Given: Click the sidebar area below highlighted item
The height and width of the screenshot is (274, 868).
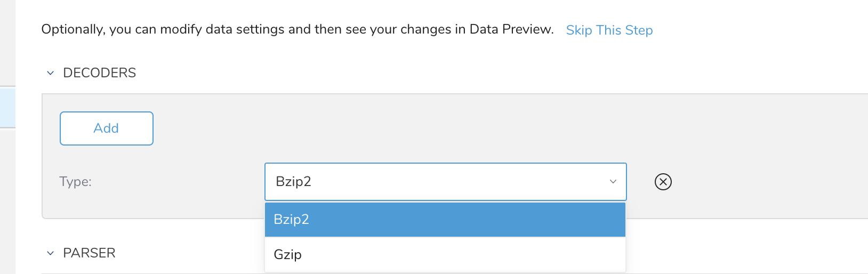Looking at the screenshot, I should click(7, 203).
